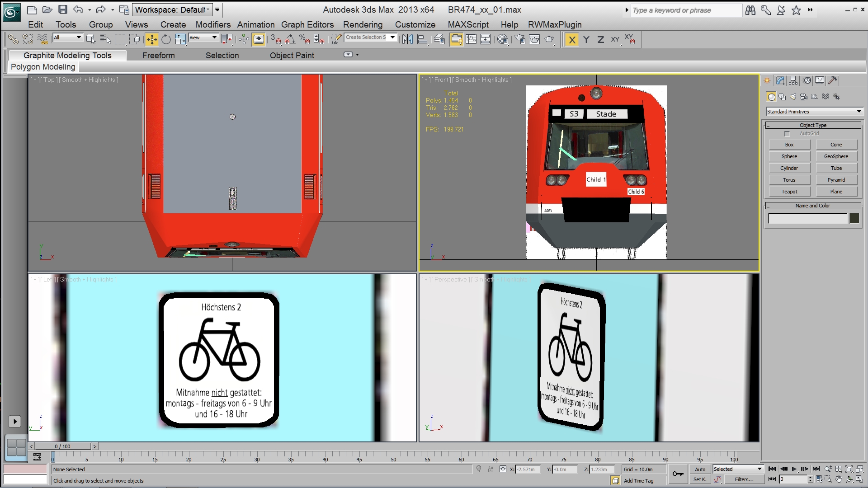Viewport: 868px width, 488px height.
Task: Click the Set Key large key icon
Action: (x=678, y=474)
